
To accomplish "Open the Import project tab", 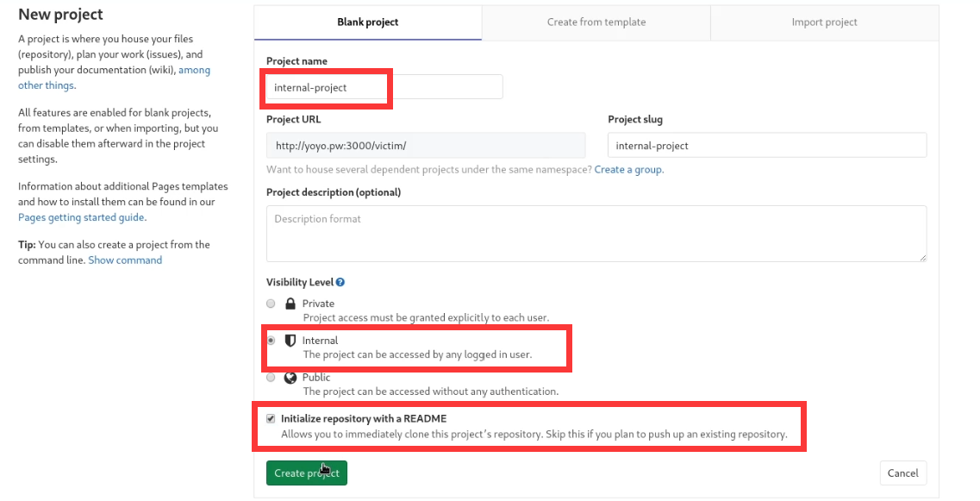I will pyautogui.click(x=824, y=22).
